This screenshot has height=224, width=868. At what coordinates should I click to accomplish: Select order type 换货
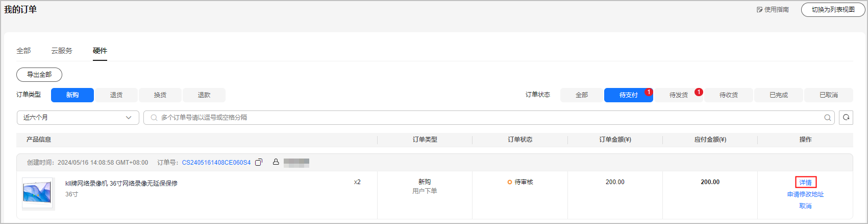tap(160, 95)
